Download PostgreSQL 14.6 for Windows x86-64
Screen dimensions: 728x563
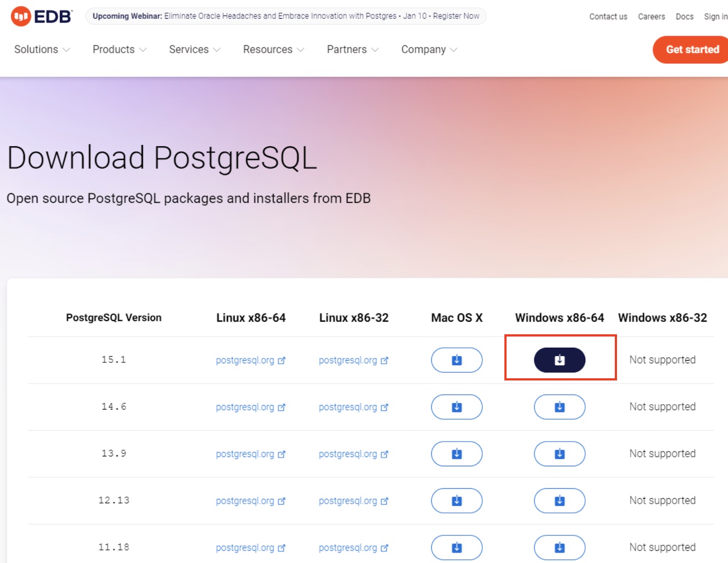coord(559,407)
